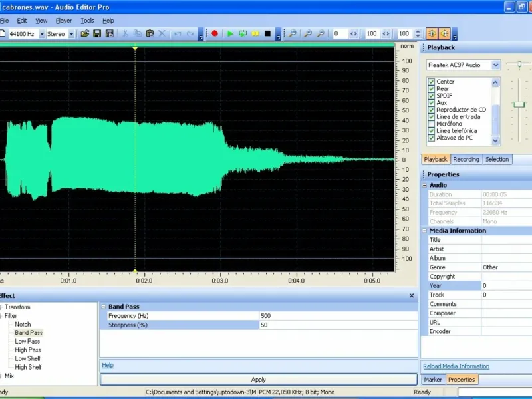The image size is (532, 399).
Task: Click the yellow Pause button
Action: click(x=255, y=33)
